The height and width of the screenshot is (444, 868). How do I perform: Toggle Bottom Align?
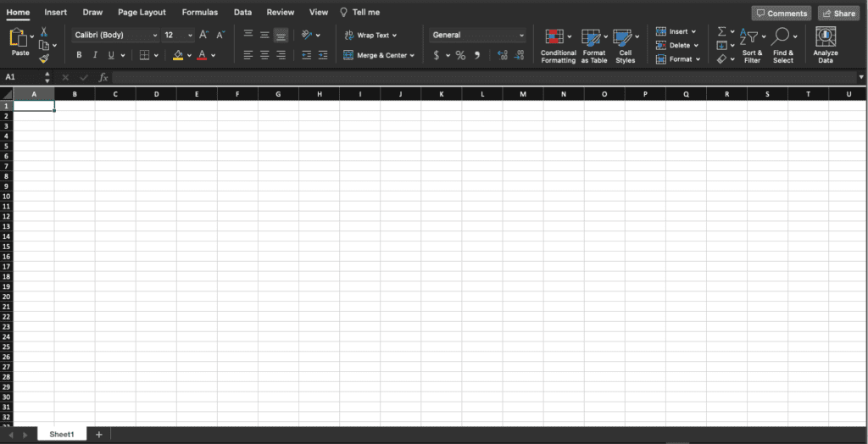point(281,35)
